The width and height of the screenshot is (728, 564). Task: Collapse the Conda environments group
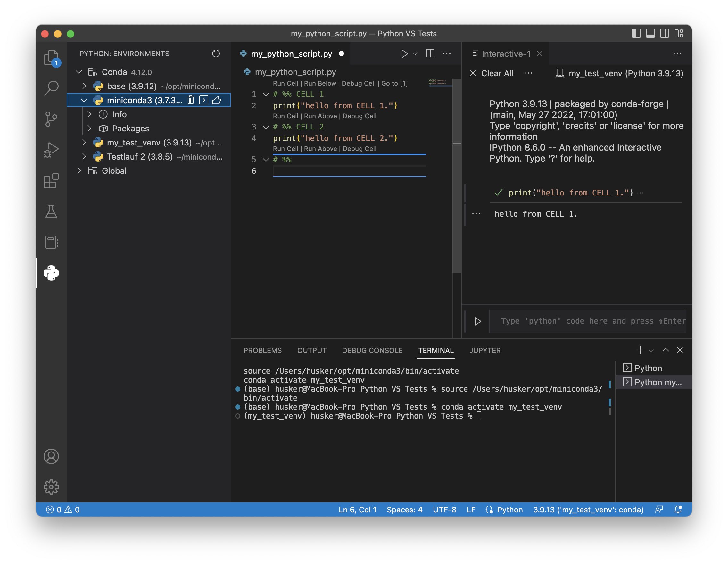pos(79,72)
